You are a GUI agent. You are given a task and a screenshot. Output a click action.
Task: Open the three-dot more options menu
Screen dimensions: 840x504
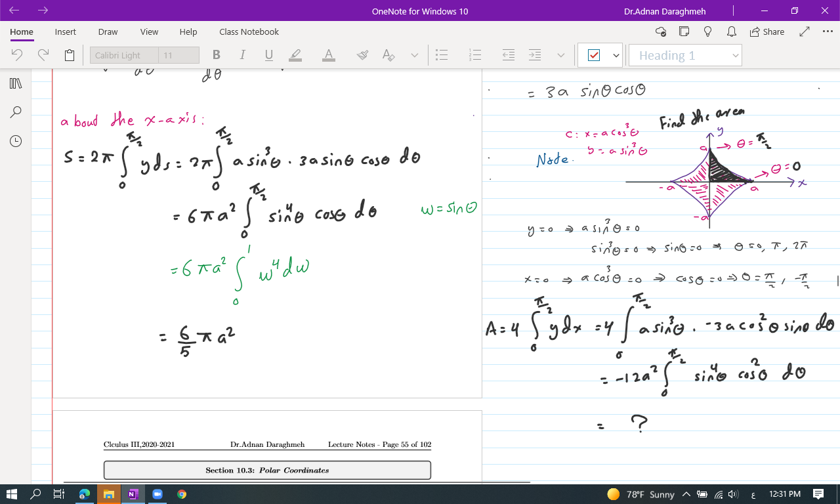click(827, 31)
